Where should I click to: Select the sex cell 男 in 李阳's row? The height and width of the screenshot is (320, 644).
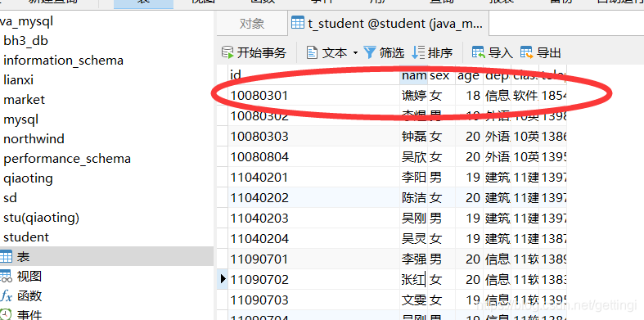click(x=441, y=177)
